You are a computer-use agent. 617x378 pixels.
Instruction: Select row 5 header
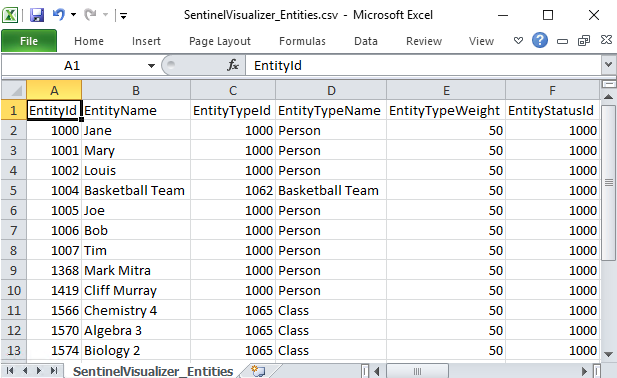tap(13, 190)
